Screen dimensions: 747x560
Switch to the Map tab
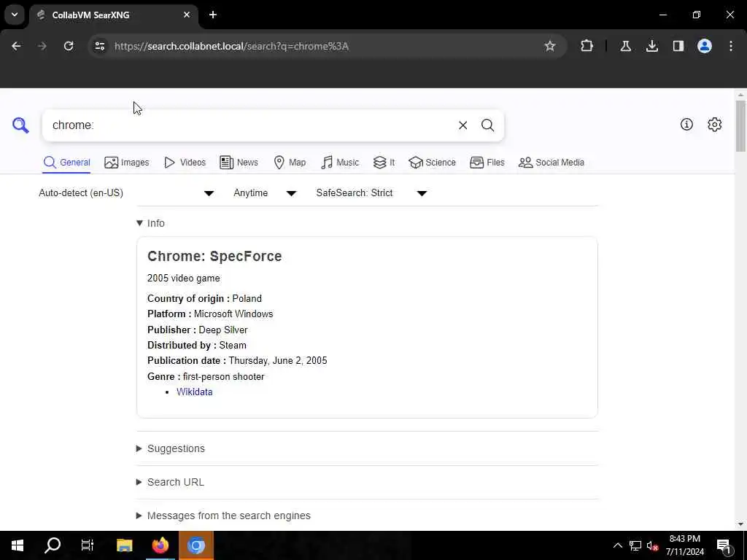tap(290, 163)
